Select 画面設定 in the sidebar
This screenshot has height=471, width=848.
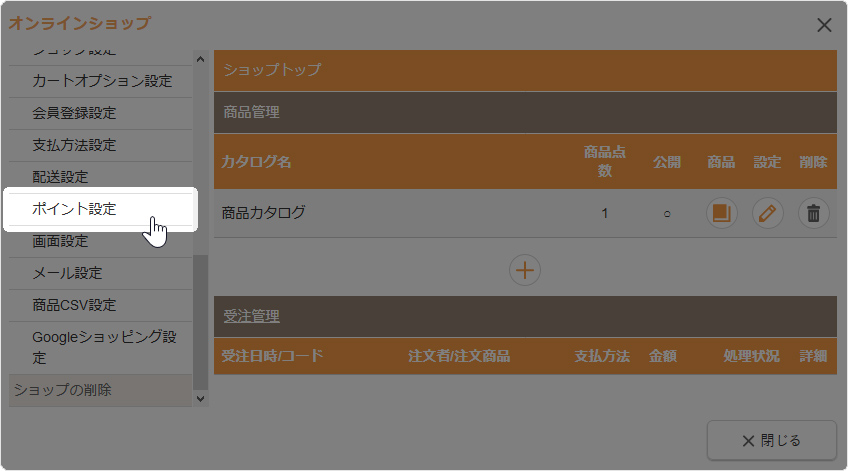coord(61,241)
